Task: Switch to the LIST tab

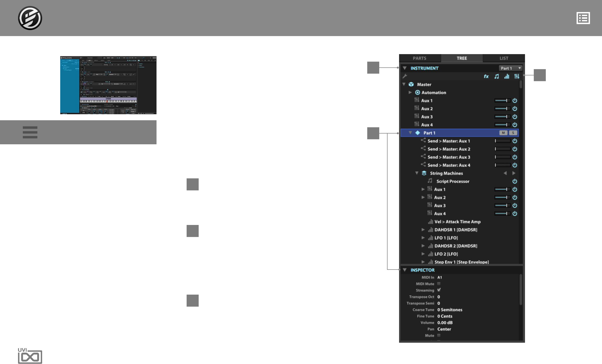Action: (x=504, y=58)
